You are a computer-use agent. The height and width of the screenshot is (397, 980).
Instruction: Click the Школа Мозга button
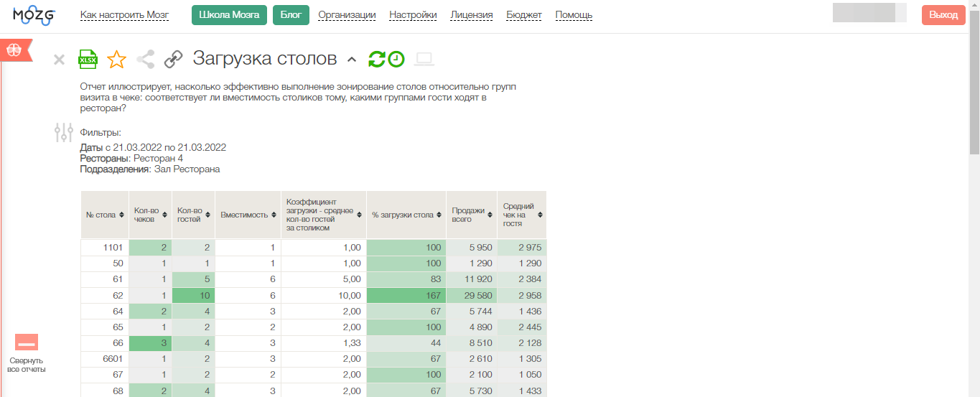coord(229,15)
